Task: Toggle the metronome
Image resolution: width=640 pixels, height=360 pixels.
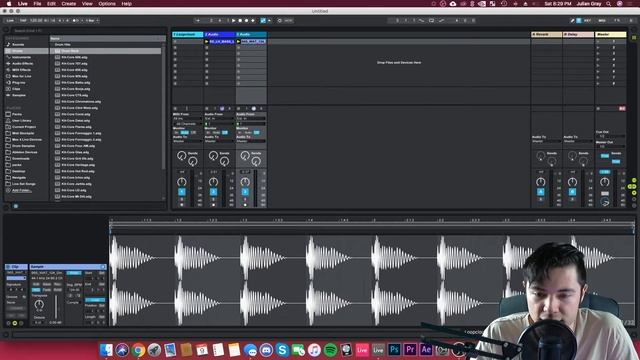Action: (75, 20)
